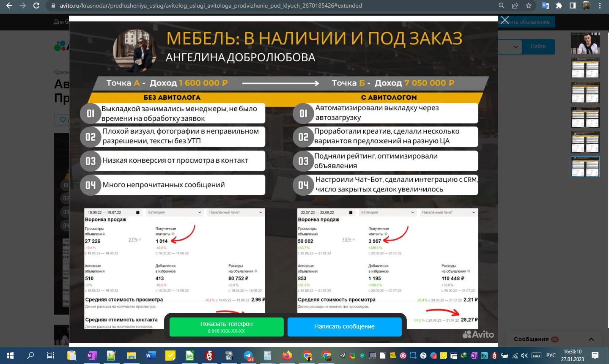Expand the Сообщения panel chevron

[x=591, y=339]
